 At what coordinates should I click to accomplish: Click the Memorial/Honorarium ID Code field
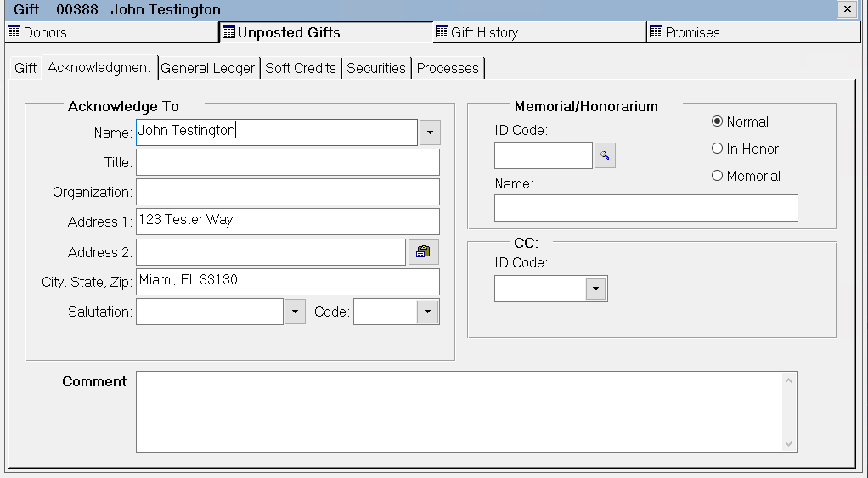point(544,155)
